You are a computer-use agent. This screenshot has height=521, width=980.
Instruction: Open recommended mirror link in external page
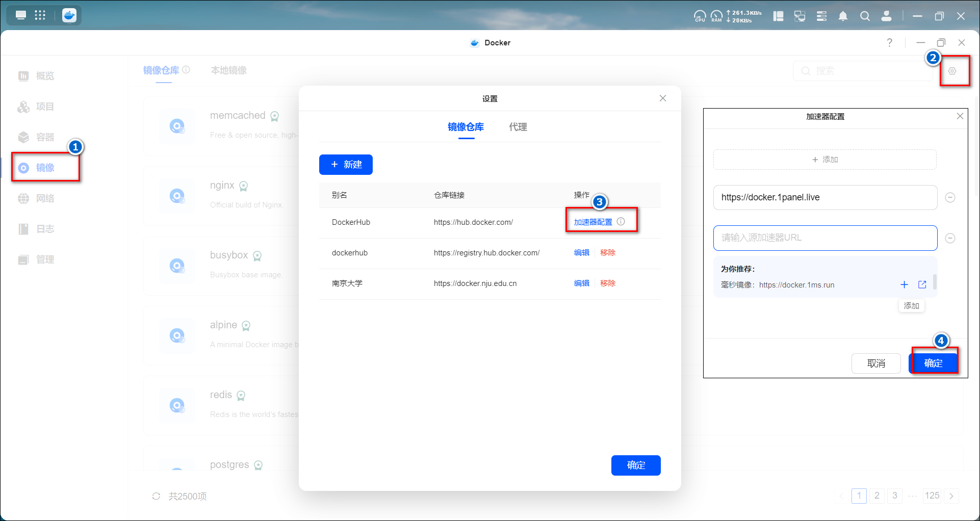click(922, 285)
